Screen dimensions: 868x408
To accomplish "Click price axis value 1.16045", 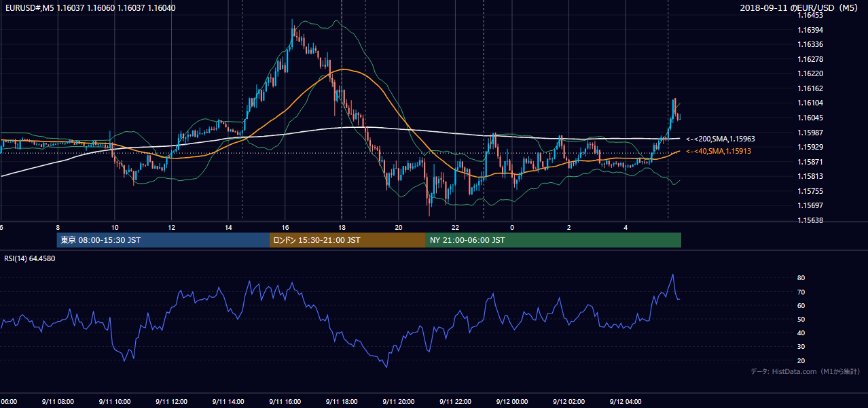I will pyautogui.click(x=810, y=118).
